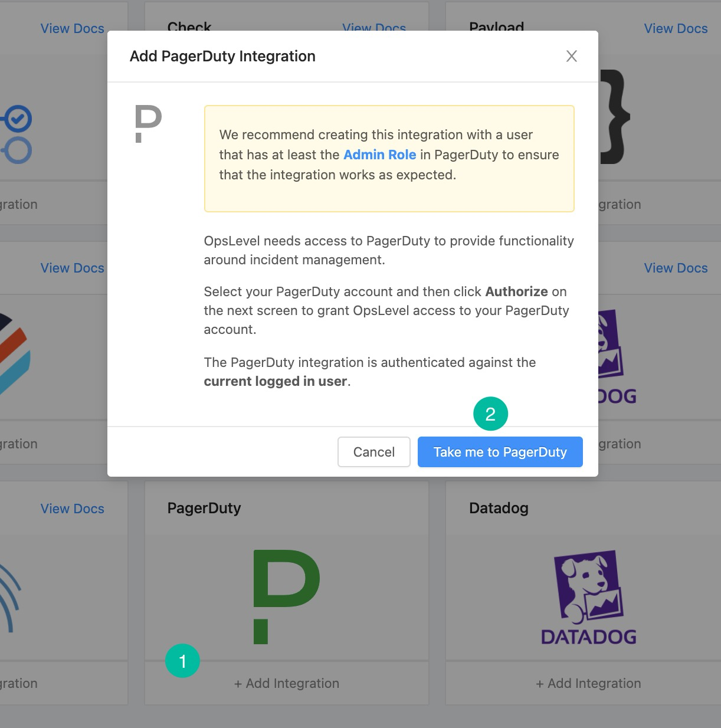
Task: Open View Docs link at top left
Action: 72,28
